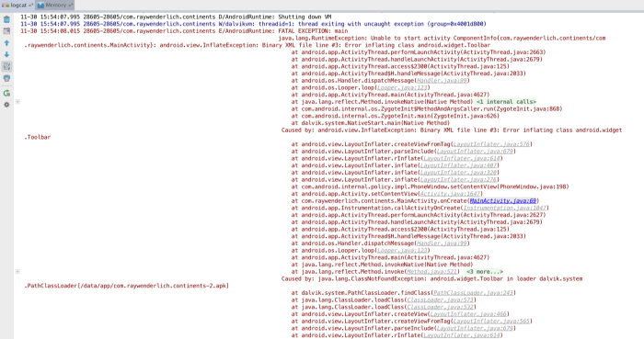Viewport: 644px width, 339px height.
Task: Open the ClassLoader.java:532 link
Action: coord(440,307)
